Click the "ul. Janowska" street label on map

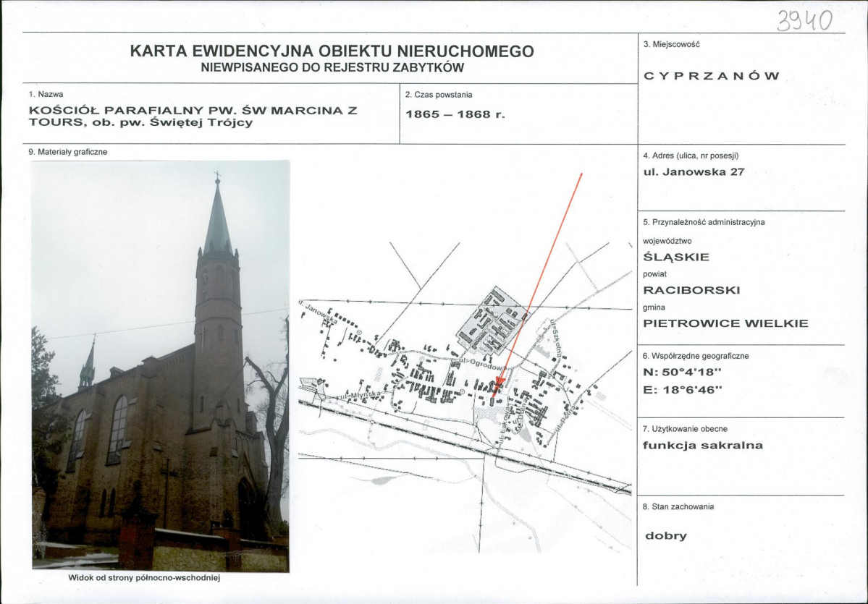[x=318, y=312]
